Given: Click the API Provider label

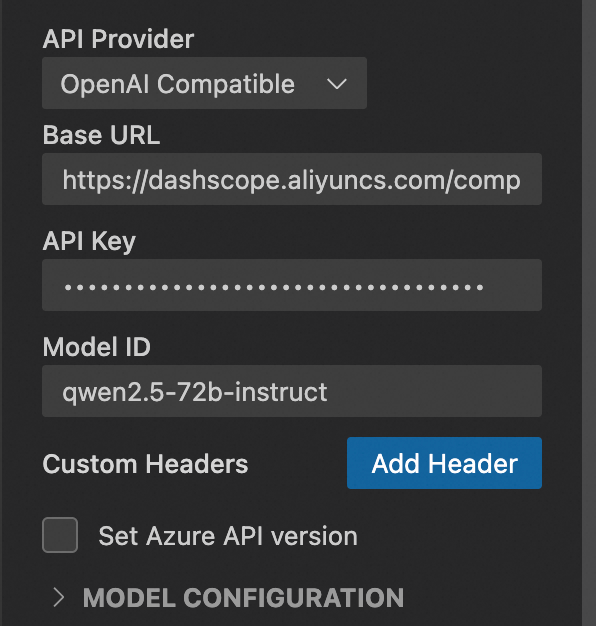Looking at the screenshot, I should [118, 39].
